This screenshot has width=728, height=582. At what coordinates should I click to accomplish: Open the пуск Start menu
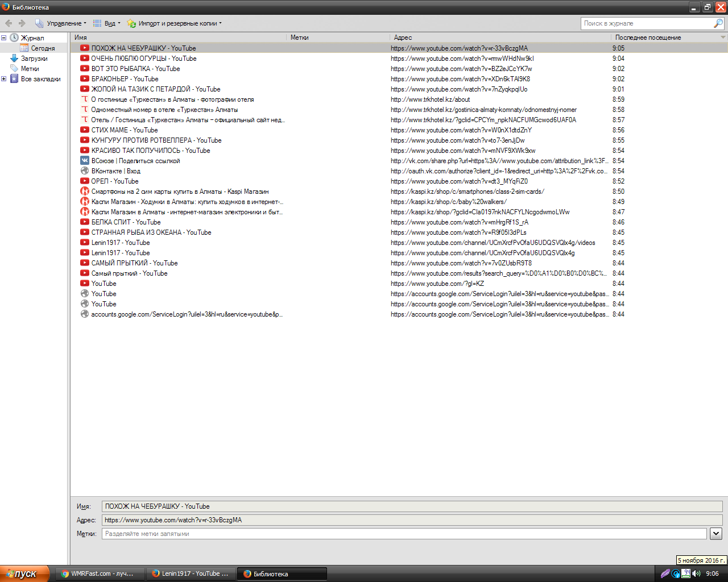point(25,573)
